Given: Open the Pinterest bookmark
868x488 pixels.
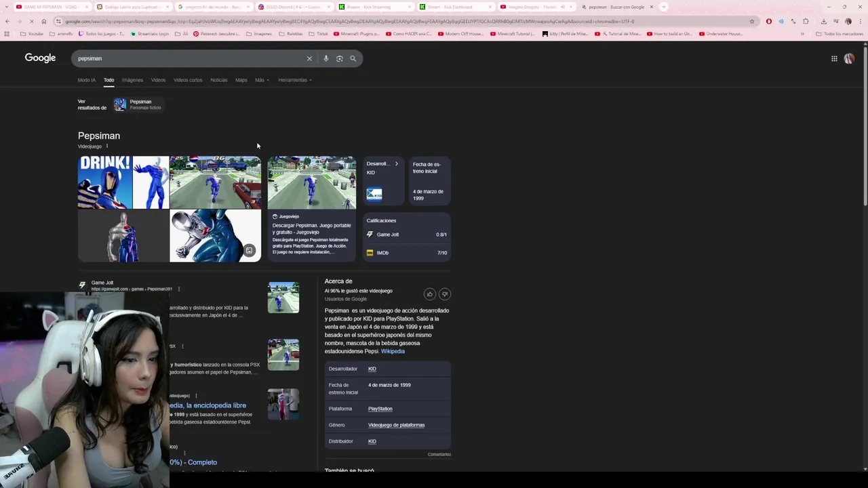Looking at the screenshot, I should (x=216, y=33).
